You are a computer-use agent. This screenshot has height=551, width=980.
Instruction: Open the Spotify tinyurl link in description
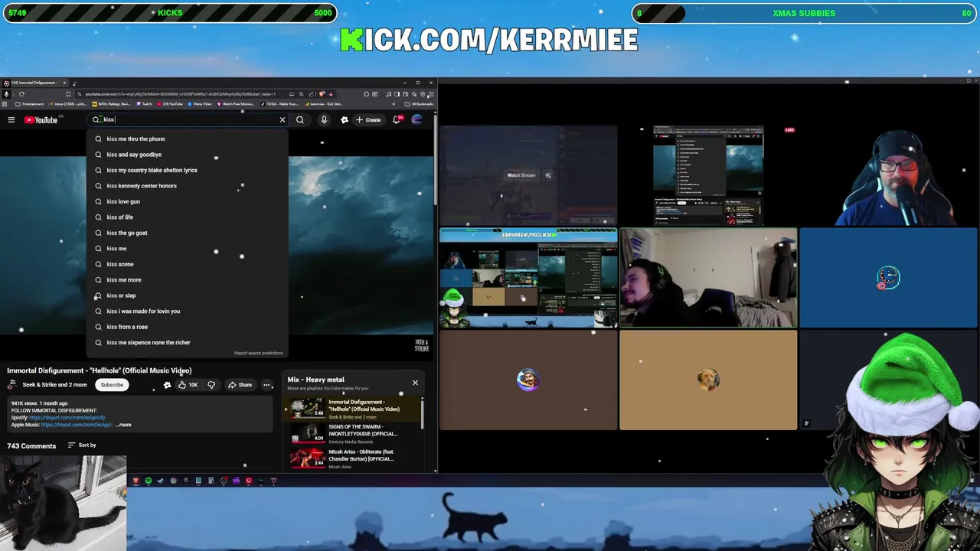pos(67,418)
